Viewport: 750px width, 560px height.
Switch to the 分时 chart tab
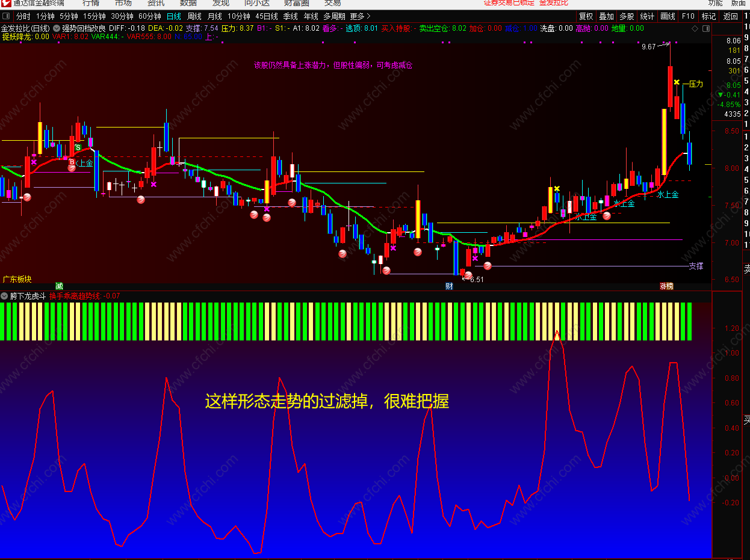[x=23, y=16]
